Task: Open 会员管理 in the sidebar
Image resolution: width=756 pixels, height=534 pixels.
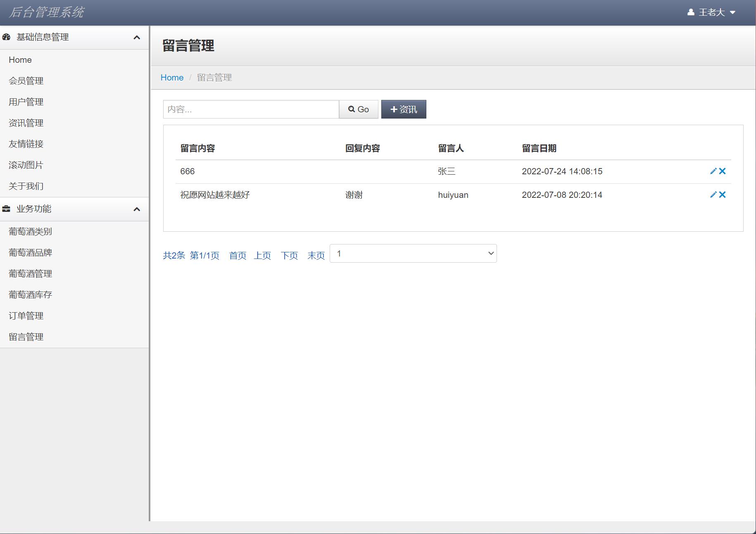Action: coord(26,81)
